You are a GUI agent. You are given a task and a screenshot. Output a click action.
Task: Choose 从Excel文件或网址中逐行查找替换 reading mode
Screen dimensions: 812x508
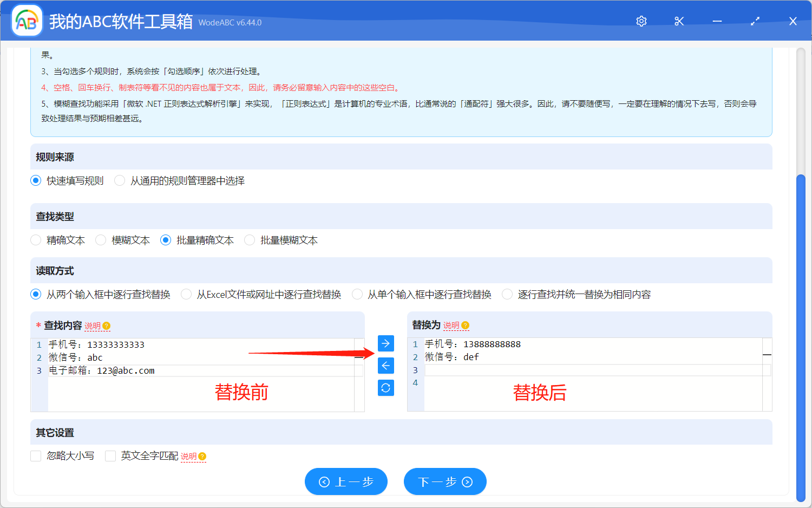coord(186,294)
